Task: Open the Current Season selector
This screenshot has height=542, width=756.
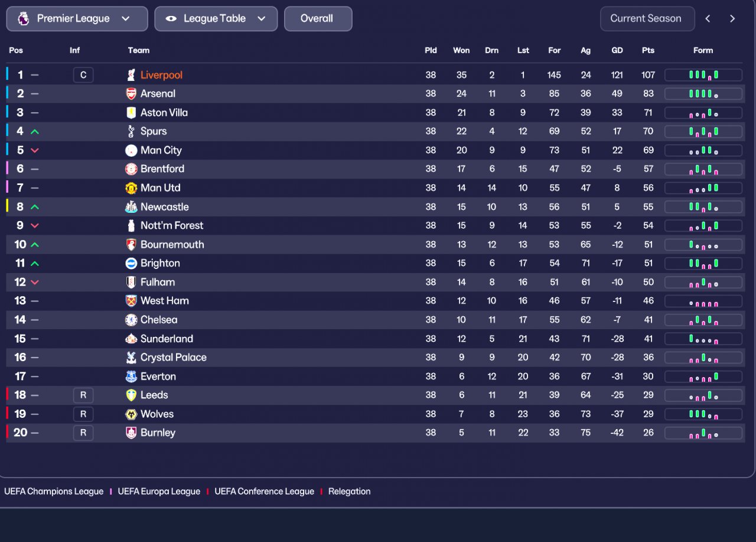Action: pos(646,19)
